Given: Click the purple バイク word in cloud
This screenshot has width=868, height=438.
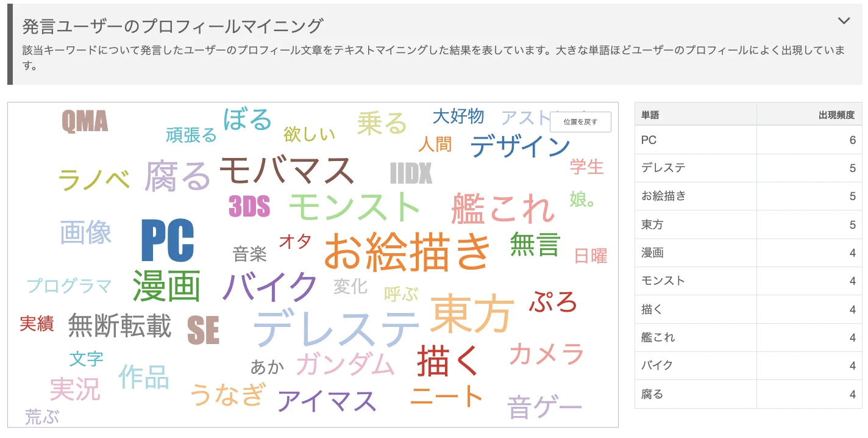Looking at the screenshot, I should click(270, 285).
